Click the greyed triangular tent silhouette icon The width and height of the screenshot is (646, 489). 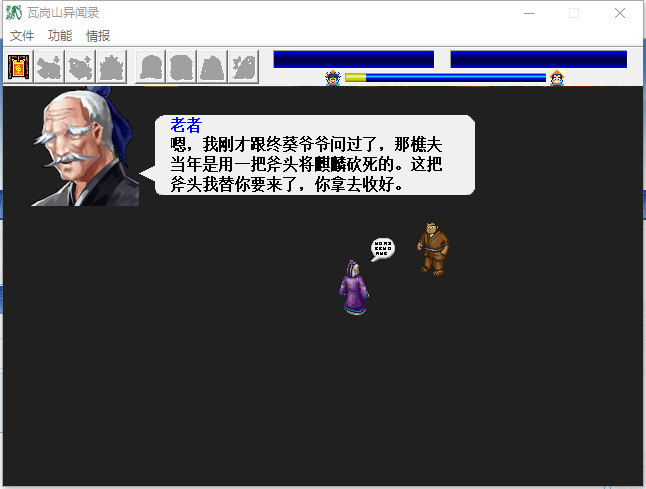[212, 67]
